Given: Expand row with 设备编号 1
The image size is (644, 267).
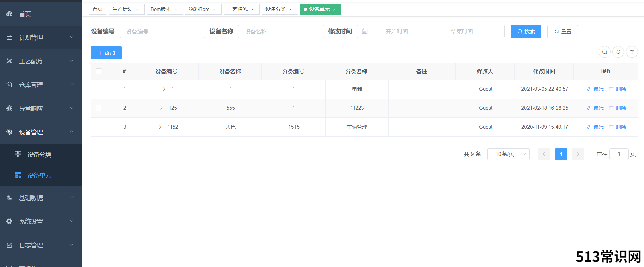Looking at the screenshot, I should pos(164,89).
